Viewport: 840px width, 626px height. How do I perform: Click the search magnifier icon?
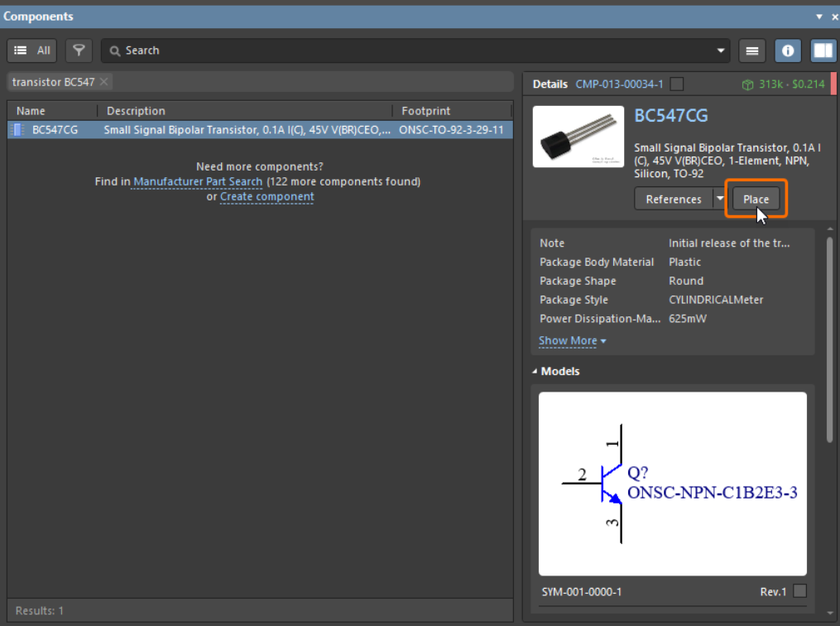pyautogui.click(x=115, y=51)
